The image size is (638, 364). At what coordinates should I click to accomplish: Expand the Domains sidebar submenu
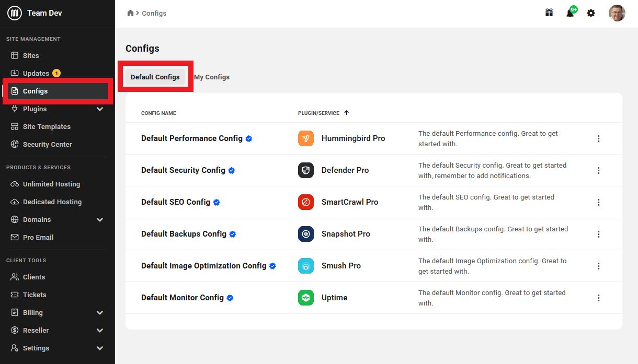[100, 219]
